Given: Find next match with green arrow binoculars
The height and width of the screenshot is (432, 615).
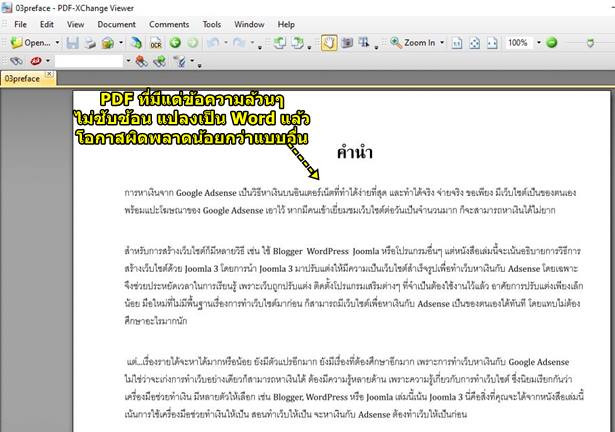Looking at the screenshot, I should 159,61.
